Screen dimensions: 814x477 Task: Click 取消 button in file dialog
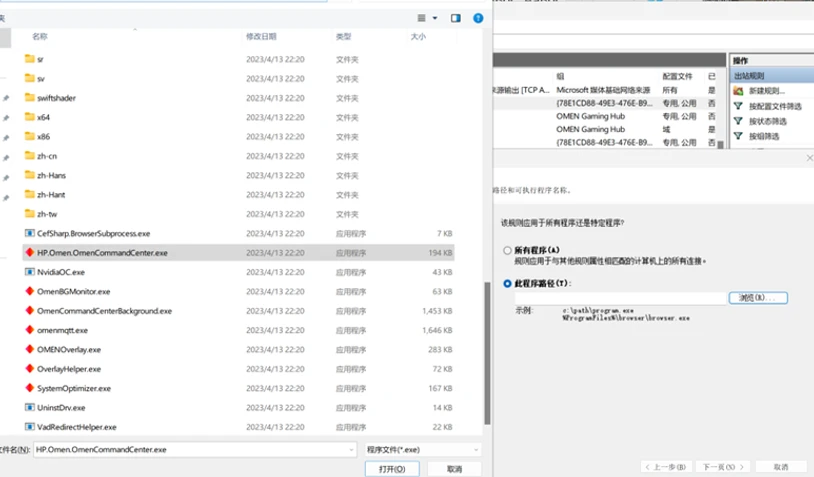(454, 469)
